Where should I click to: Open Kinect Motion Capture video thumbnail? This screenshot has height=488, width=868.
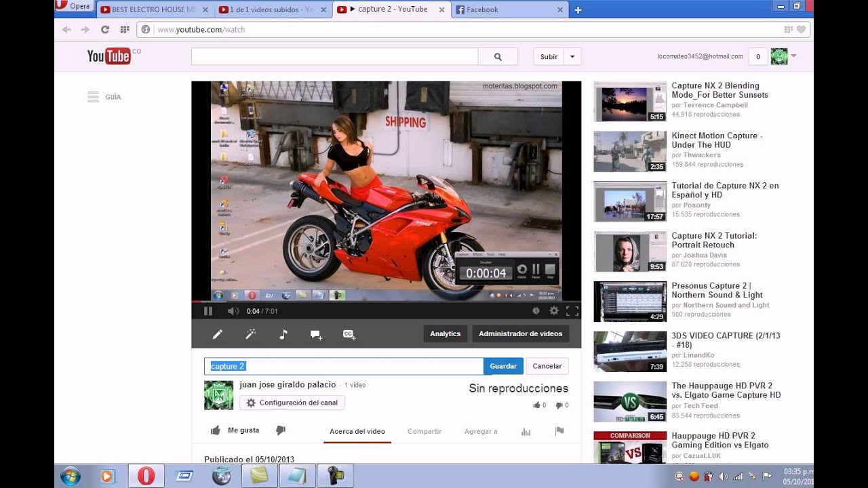pos(630,152)
